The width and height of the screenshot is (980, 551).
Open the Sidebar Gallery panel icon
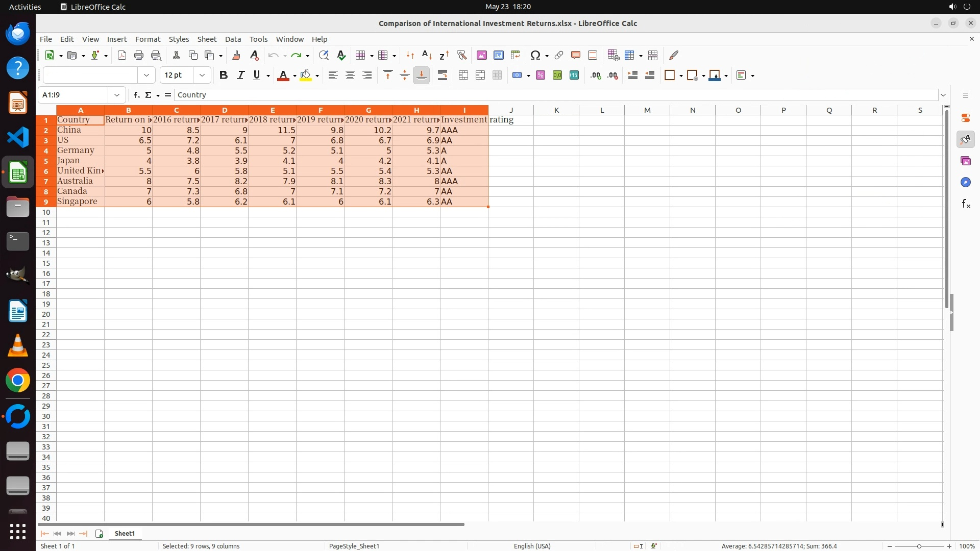tap(965, 161)
